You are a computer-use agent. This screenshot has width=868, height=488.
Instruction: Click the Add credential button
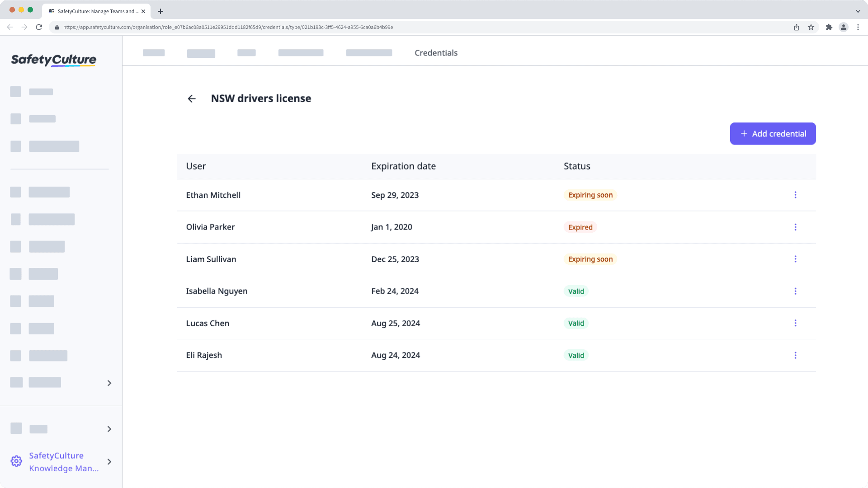(x=773, y=133)
